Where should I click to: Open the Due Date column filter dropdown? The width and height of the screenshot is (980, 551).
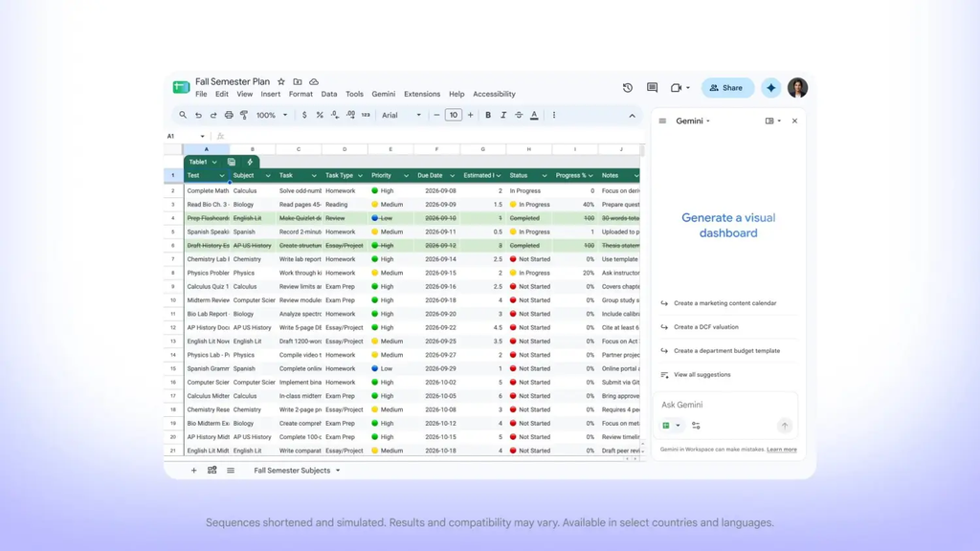click(x=452, y=176)
